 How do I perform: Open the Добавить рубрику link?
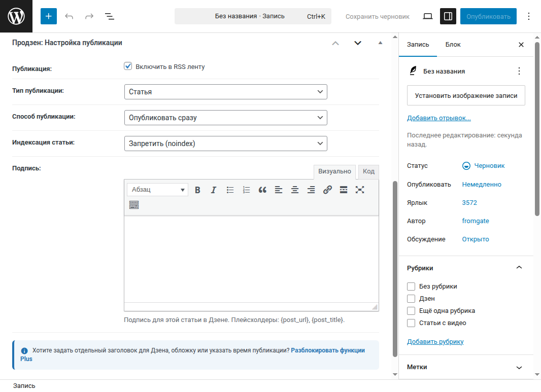coord(435,342)
